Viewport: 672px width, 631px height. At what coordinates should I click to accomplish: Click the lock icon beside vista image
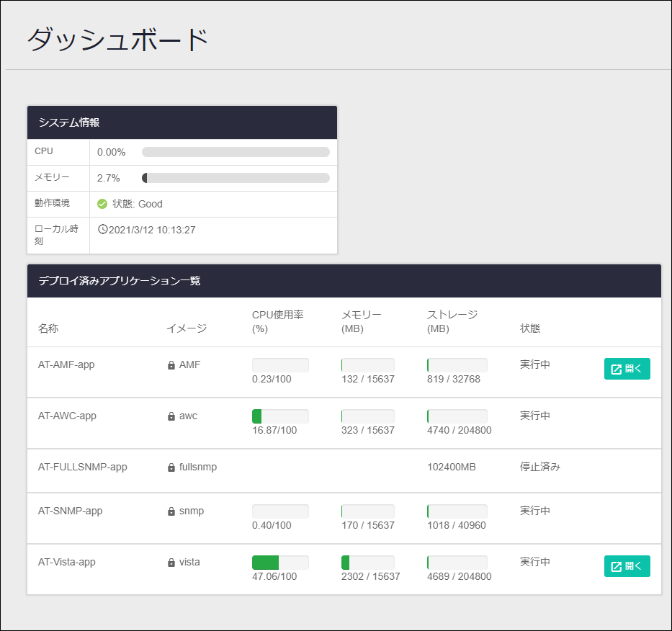171,563
